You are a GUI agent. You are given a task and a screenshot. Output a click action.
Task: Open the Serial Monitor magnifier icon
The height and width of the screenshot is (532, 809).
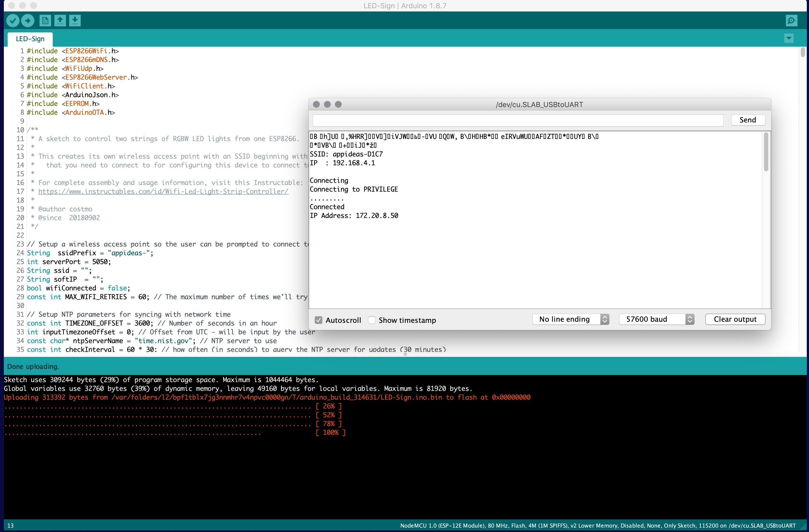[x=791, y=20]
